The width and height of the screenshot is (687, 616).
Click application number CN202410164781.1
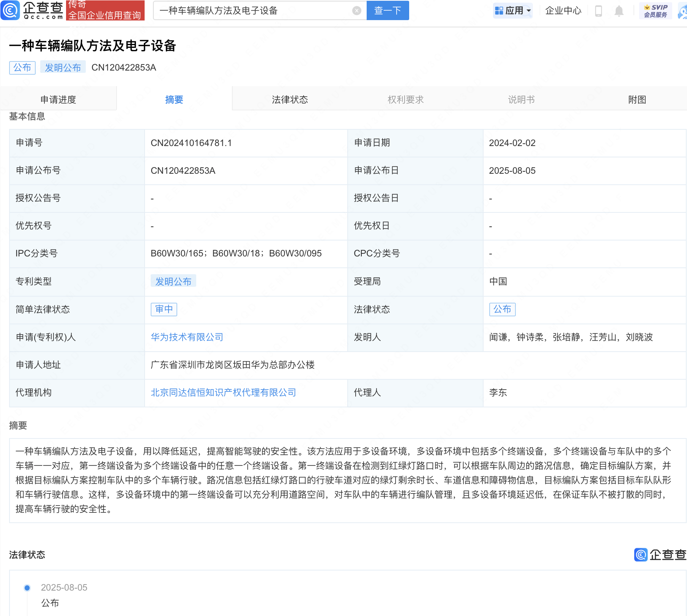tap(191, 143)
